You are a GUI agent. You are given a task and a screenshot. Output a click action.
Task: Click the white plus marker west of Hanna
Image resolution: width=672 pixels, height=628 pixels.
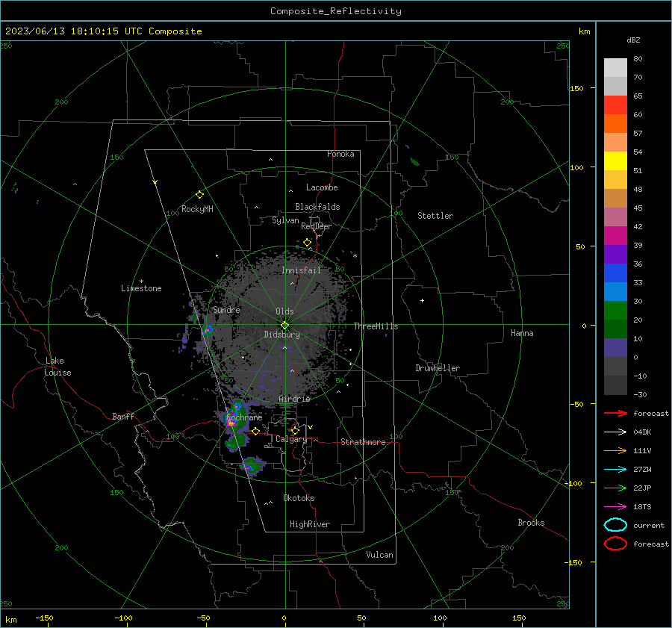point(422,300)
